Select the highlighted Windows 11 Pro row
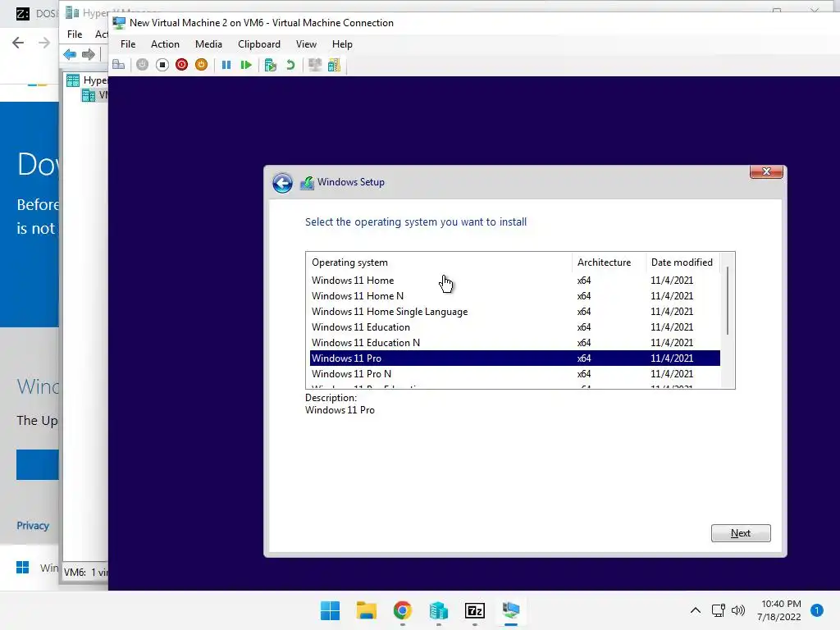 (515, 358)
